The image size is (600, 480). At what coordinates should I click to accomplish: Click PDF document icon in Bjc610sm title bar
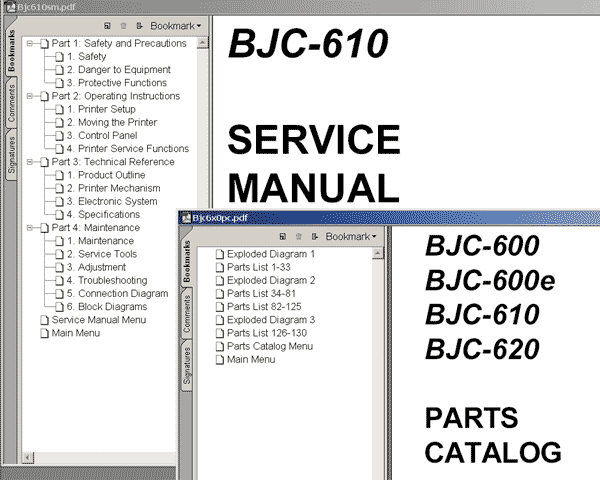pyautogui.click(x=11, y=7)
